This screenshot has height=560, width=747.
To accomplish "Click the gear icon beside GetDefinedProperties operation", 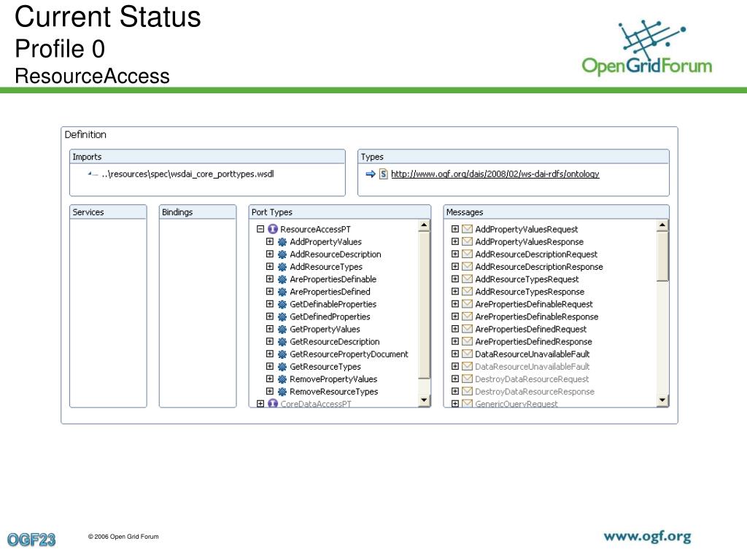I will point(282,316).
